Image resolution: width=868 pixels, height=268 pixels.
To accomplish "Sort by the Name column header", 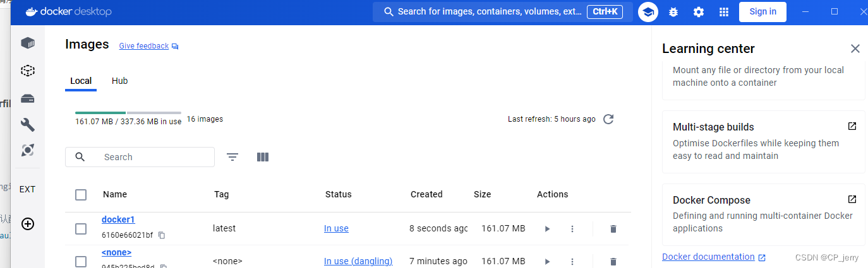I will click(x=115, y=194).
